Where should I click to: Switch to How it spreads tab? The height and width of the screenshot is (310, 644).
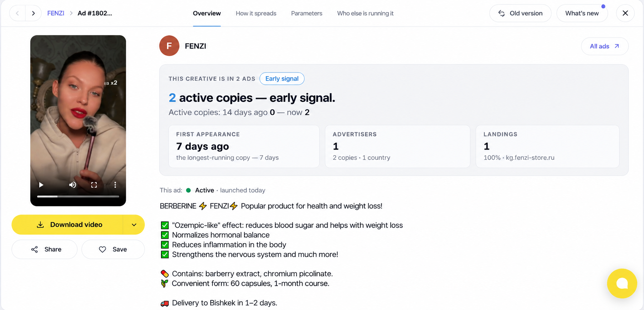pyautogui.click(x=256, y=13)
